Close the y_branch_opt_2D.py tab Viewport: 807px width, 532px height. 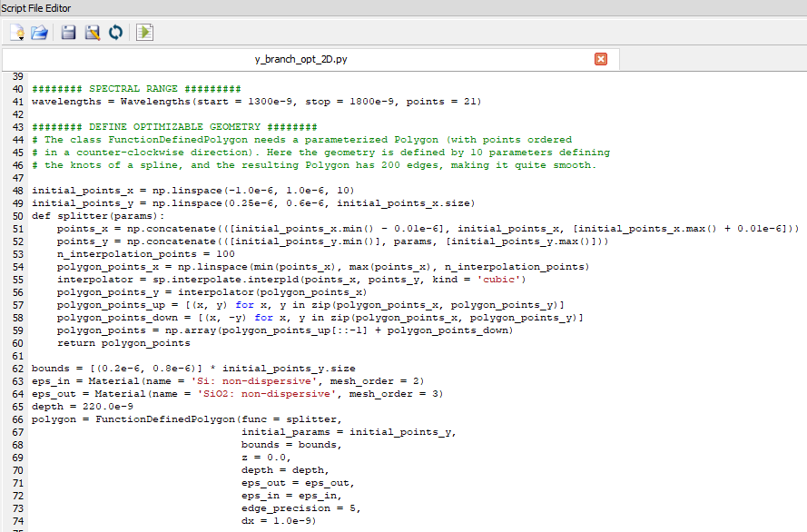pyautogui.click(x=601, y=59)
